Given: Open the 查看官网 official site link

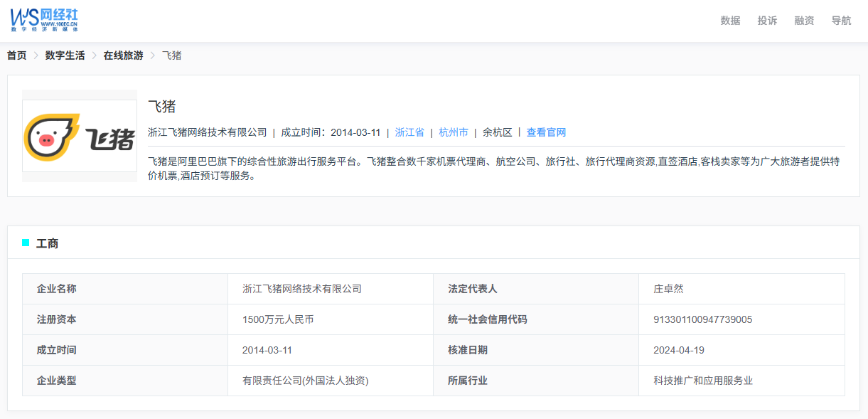Looking at the screenshot, I should pos(546,132).
